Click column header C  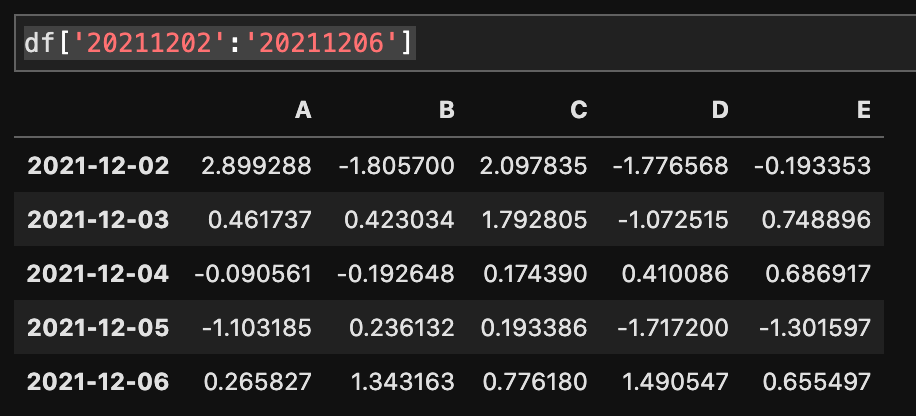tap(579, 109)
